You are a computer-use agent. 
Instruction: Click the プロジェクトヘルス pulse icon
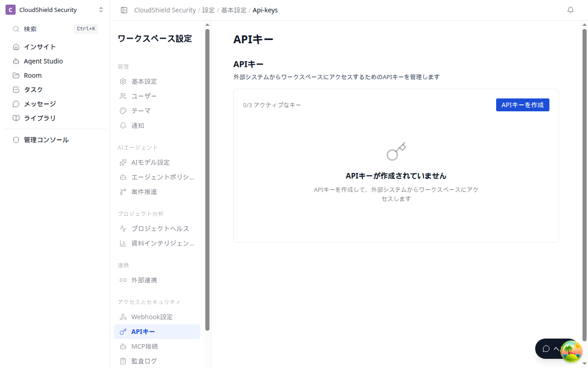(123, 229)
